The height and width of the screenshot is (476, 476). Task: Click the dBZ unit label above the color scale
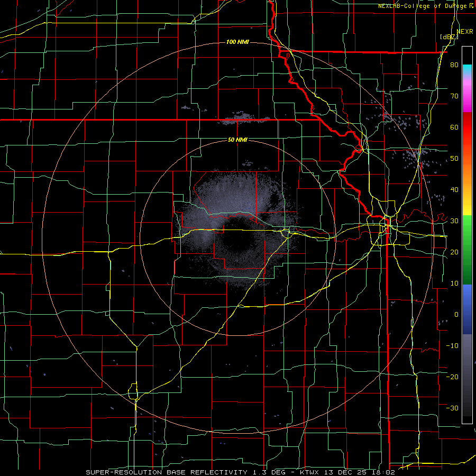pyautogui.click(x=449, y=37)
